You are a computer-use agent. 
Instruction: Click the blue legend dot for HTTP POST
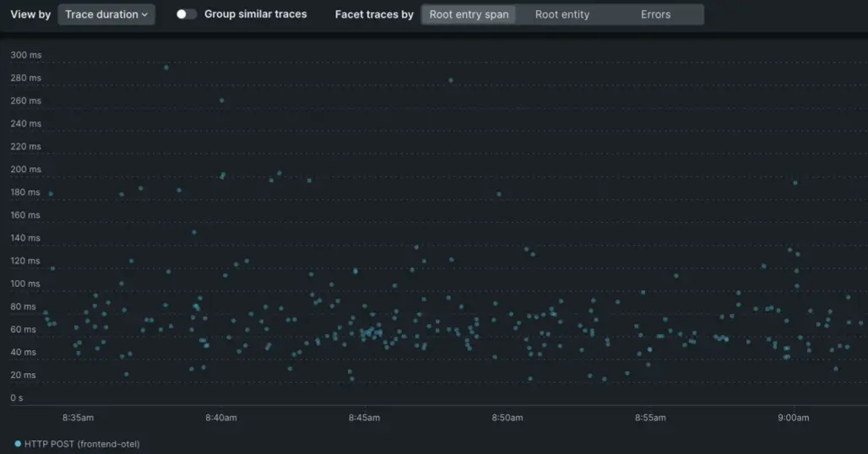pos(18,444)
